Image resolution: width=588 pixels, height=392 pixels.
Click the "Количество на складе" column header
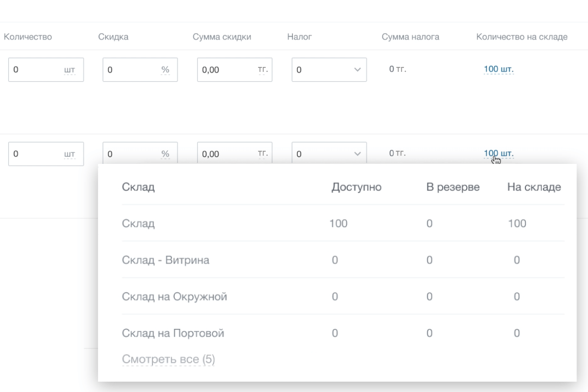tap(522, 37)
